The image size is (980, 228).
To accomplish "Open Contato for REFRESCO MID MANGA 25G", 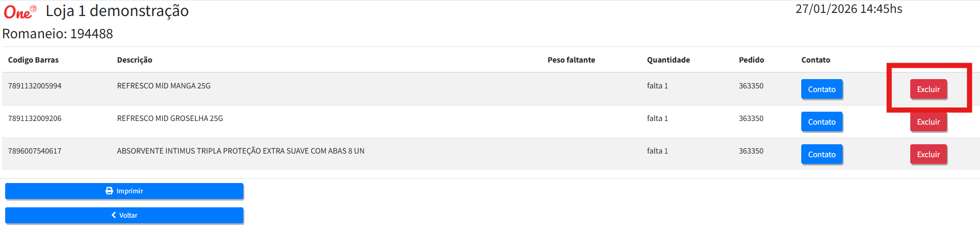I will pos(821,89).
